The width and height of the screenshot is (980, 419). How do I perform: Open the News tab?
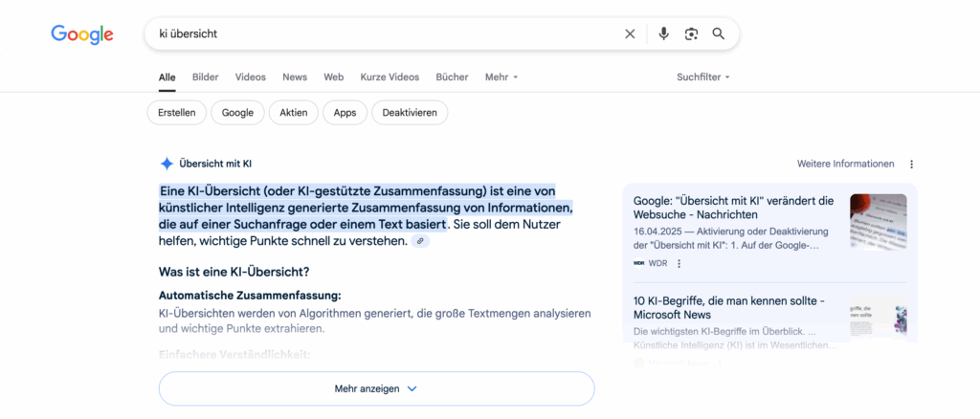(295, 77)
